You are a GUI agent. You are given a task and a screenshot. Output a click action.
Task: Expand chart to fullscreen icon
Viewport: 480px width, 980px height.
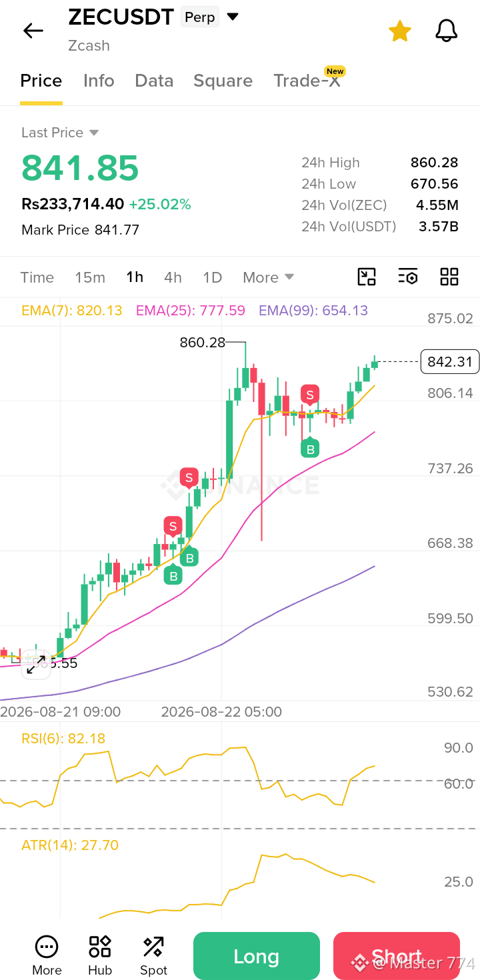36,665
